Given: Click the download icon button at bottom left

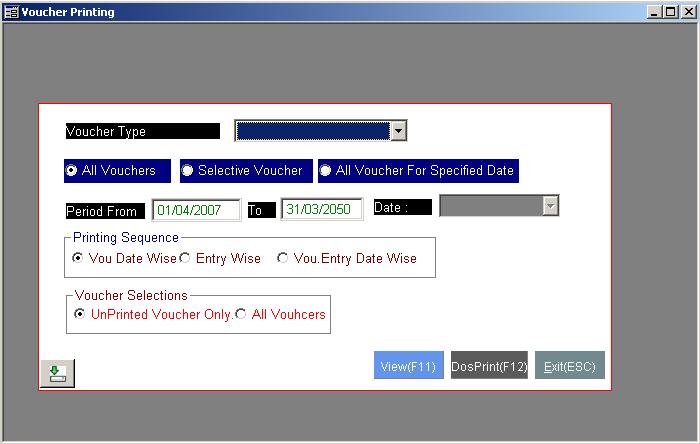Looking at the screenshot, I should [x=57, y=374].
